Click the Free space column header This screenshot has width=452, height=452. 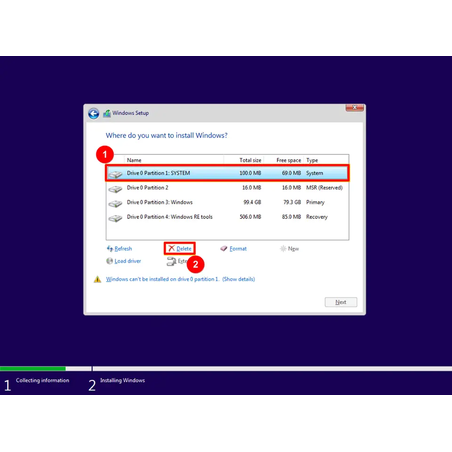pyautogui.click(x=289, y=160)
